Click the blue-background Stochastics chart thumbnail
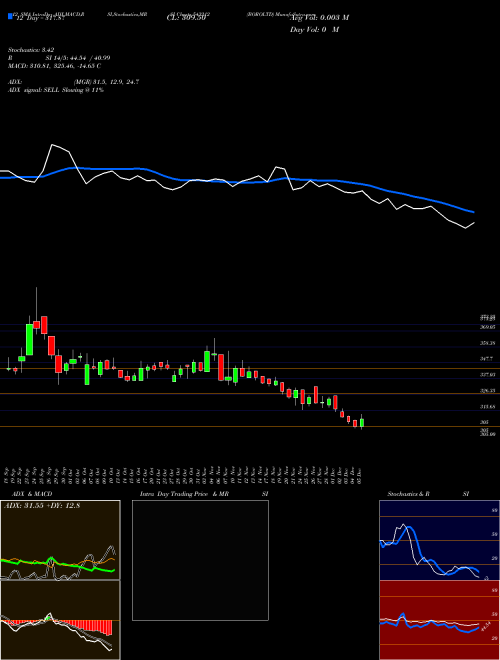This screenshot has height=660, width=500. pyautogui.click(x=439, y=540)
